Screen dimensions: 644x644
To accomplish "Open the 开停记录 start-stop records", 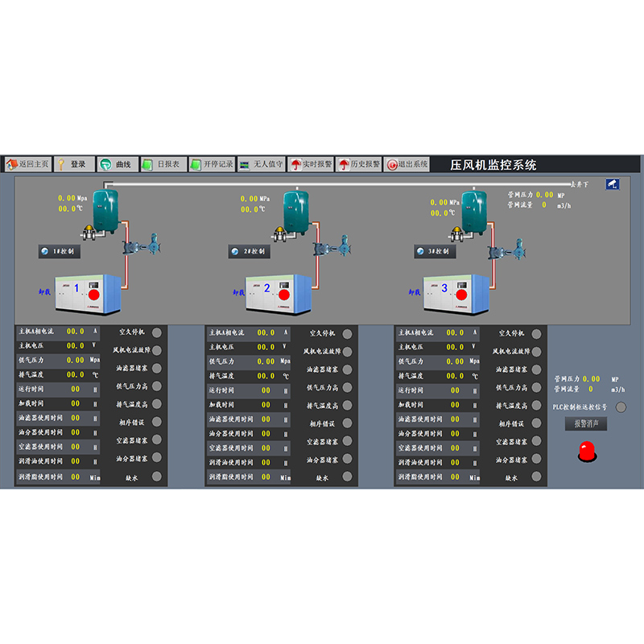I will pyautogui.click(x=212, y=164).
